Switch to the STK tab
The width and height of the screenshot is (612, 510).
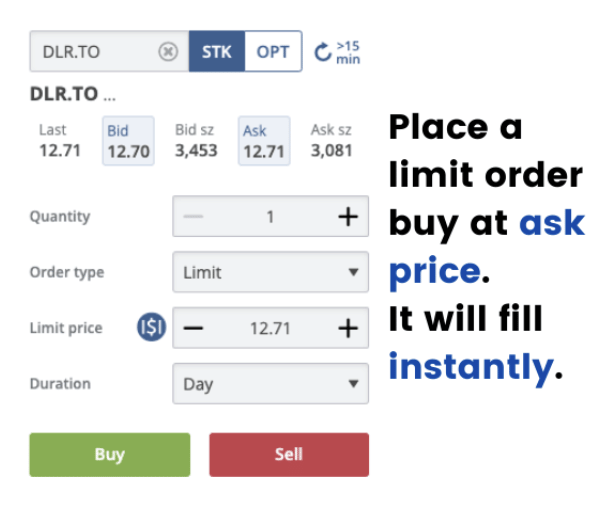216,52
